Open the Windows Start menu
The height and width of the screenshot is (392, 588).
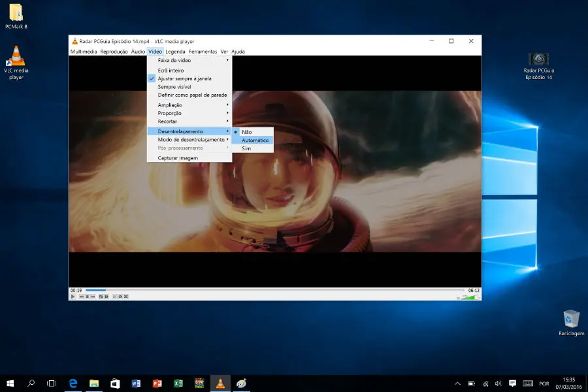coord(10,384)
